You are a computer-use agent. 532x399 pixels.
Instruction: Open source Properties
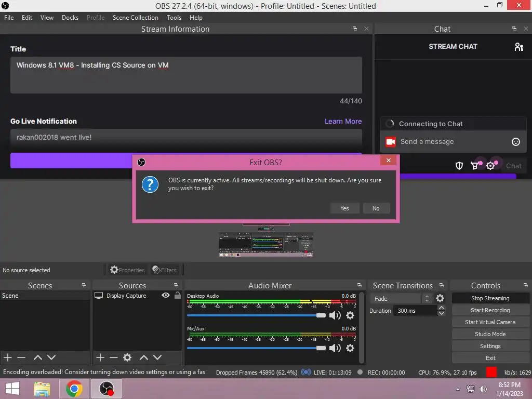click(x=127, y=270)
